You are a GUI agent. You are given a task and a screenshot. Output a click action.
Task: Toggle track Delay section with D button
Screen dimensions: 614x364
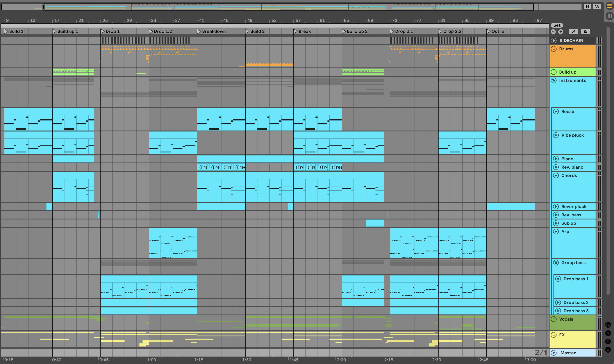pyautogui.click(x=608, y=350)
